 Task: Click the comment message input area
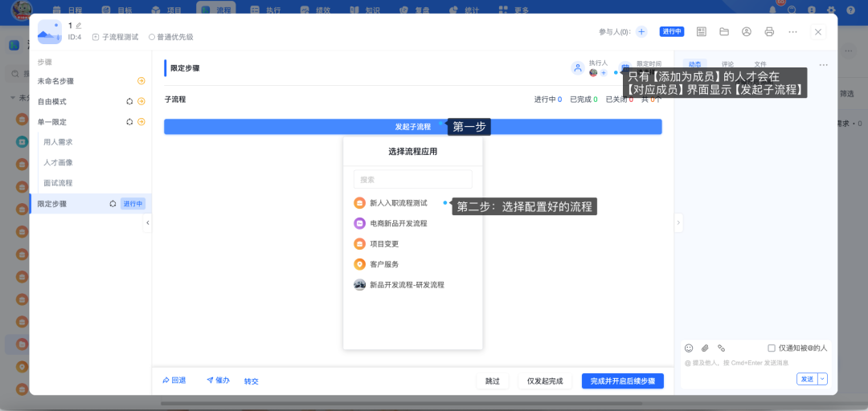click(755, 363)
